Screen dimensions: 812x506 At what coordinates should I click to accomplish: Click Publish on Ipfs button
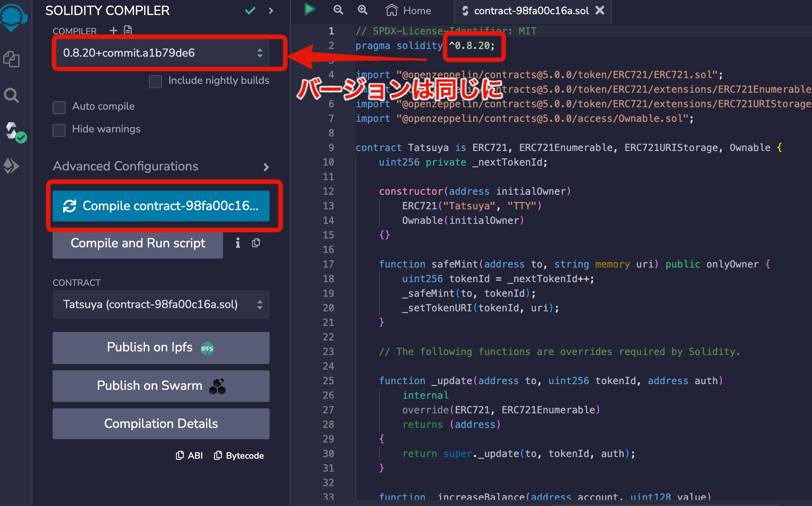tap(161, 348)
